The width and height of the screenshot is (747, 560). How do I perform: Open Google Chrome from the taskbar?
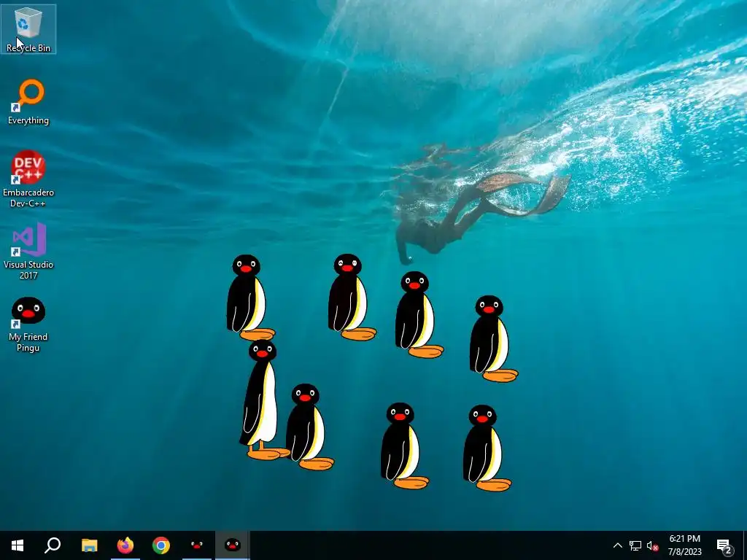click(x=161, y=545)
